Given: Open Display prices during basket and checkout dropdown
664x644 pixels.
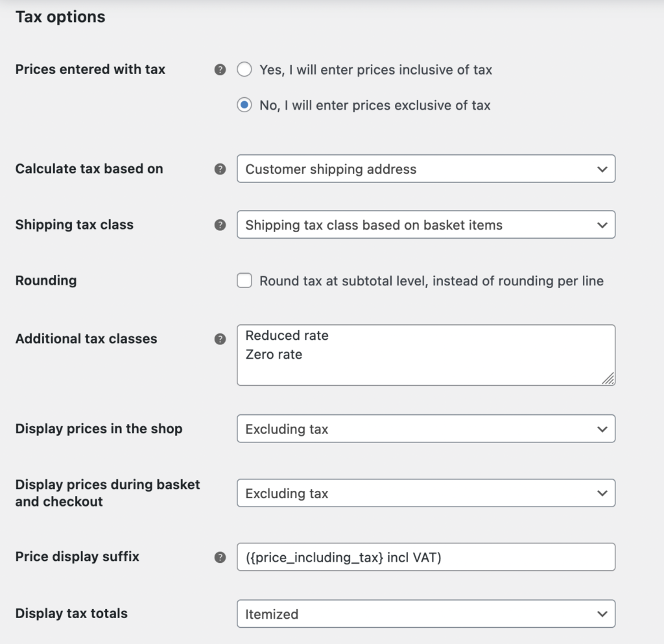Looking at the screenshot, I should tap(425, 494).
